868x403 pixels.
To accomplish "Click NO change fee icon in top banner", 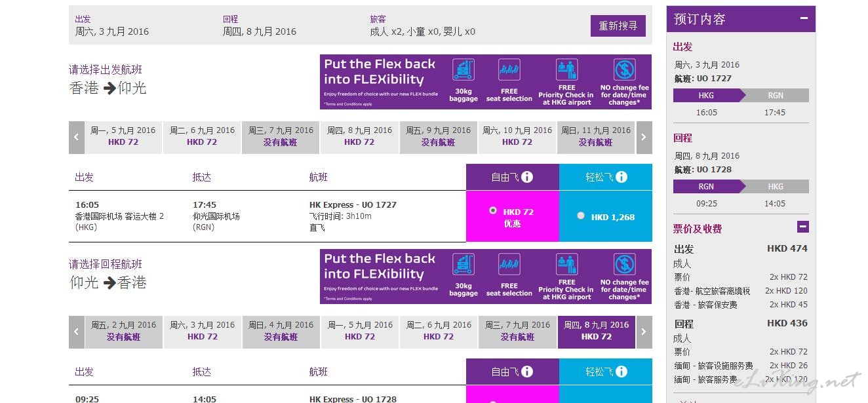I will coord(625,69).
